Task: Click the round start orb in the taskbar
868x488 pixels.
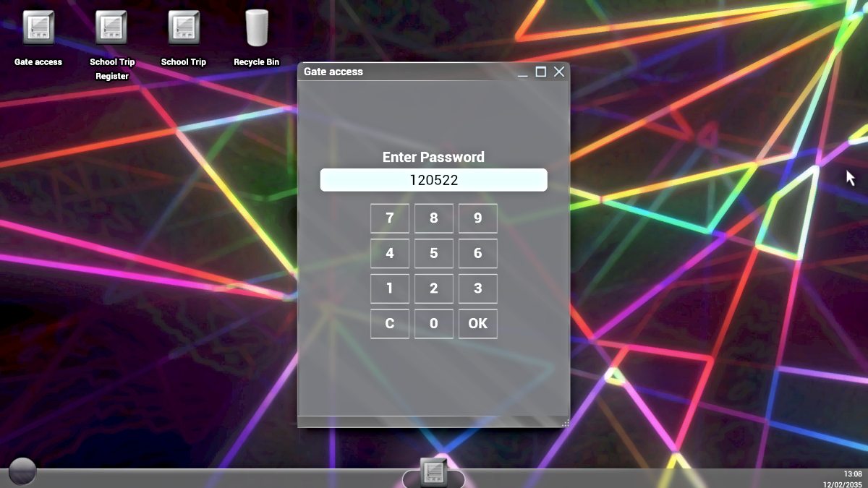Action: click(22, 471)
